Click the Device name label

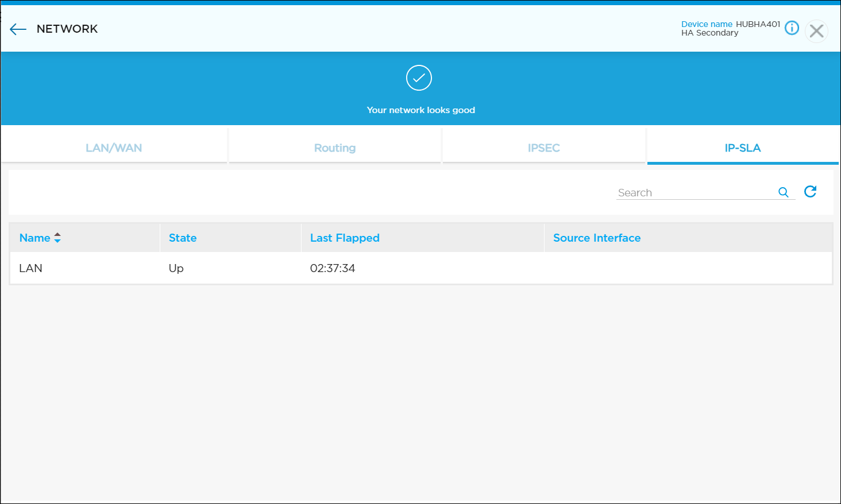tap(707, 24)
